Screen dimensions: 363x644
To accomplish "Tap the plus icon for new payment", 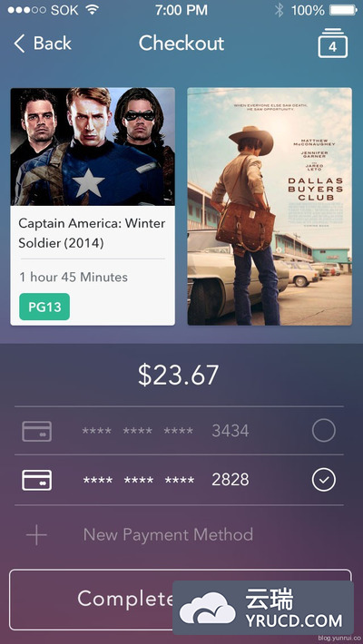I will click(x=36, y=535).
